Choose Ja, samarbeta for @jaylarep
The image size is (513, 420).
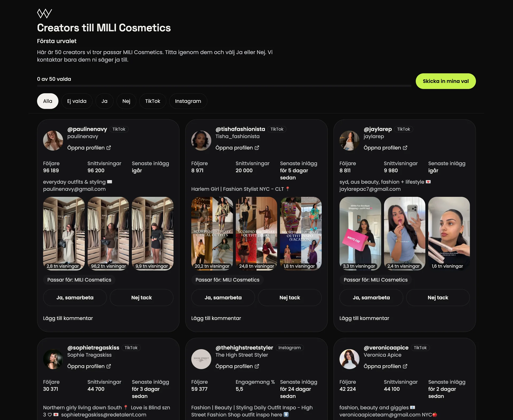(x=371, y=297)
